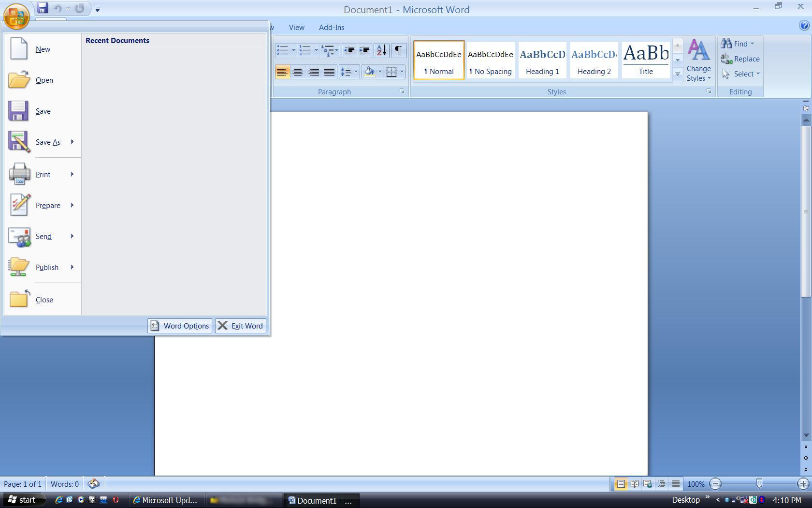Click Replace in Editing group
Image resolution: width=812 pixels, height=508 pixels.
pos(740,59)
